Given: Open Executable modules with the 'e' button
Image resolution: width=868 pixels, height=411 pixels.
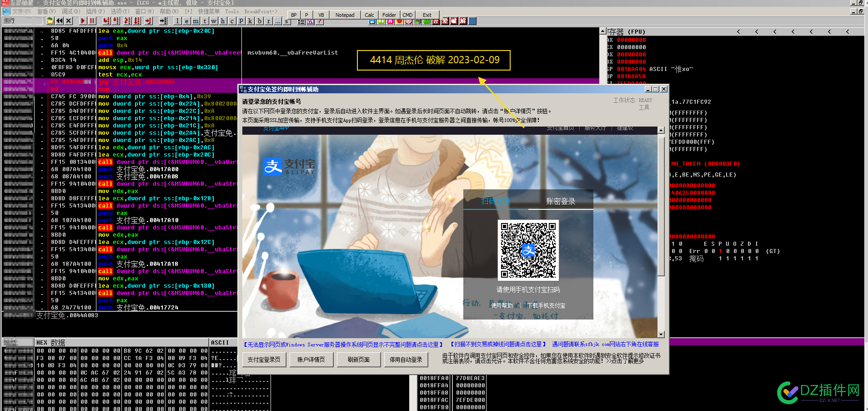Looking at the screenshot, I should 186,21.
